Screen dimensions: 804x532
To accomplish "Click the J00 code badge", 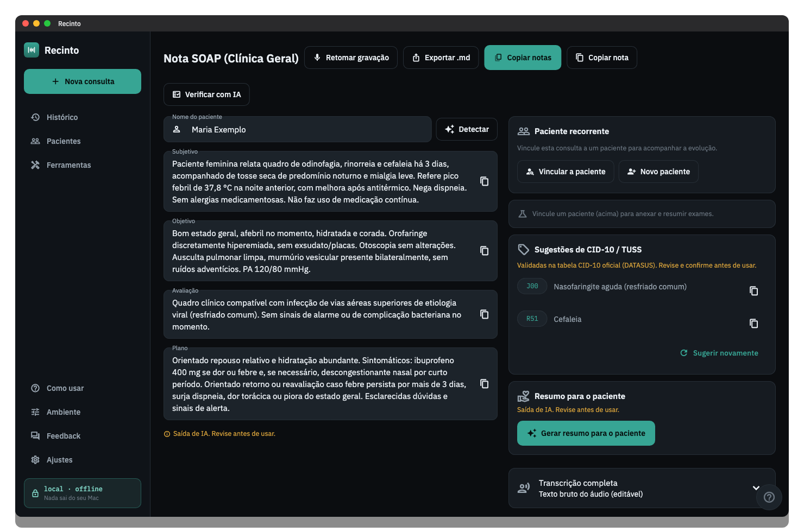I will coord(532,286).
